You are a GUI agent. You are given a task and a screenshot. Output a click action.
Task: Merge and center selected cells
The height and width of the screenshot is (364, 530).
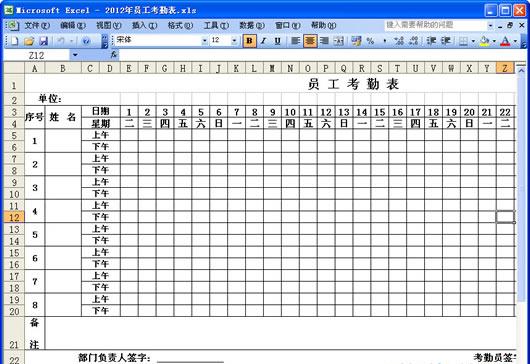[x=339, y=41]
